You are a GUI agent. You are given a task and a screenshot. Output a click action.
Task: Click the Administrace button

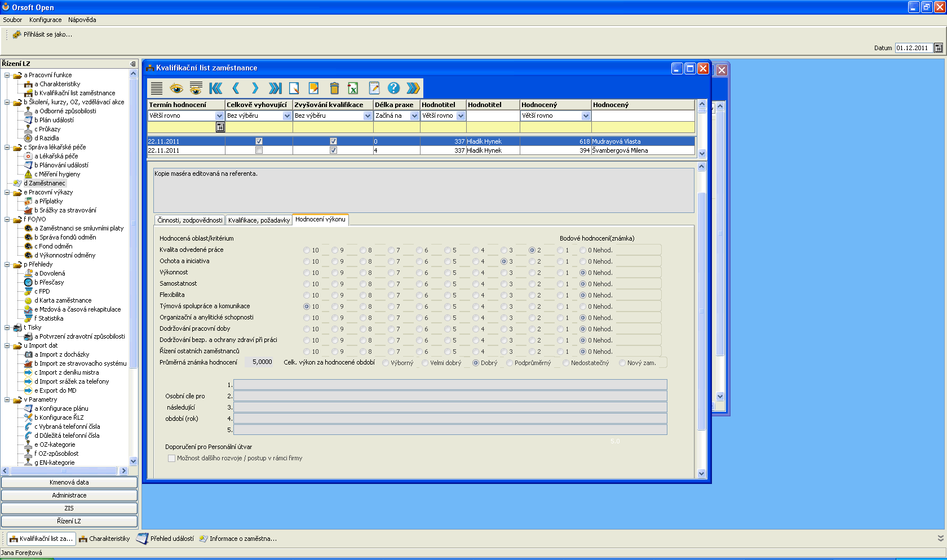[69, 495]
